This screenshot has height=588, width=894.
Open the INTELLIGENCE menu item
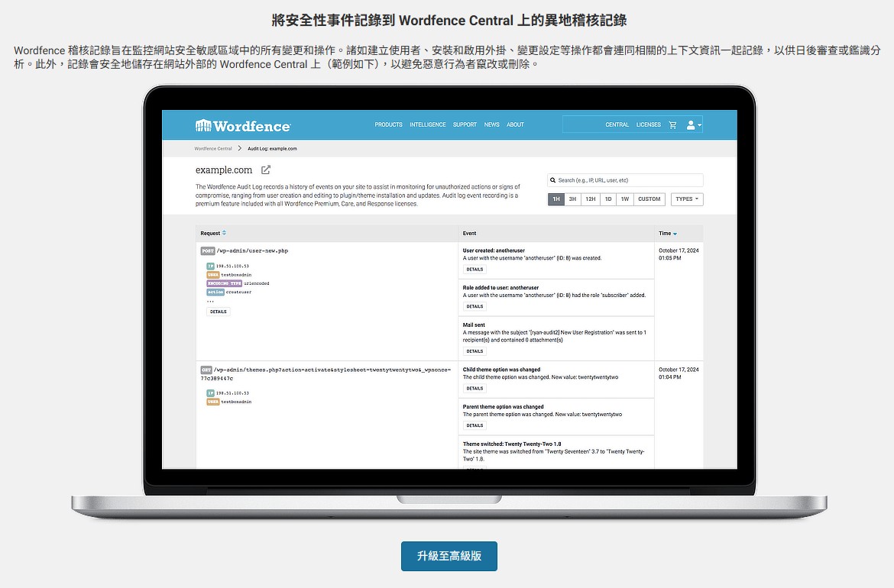click(427, 124)
